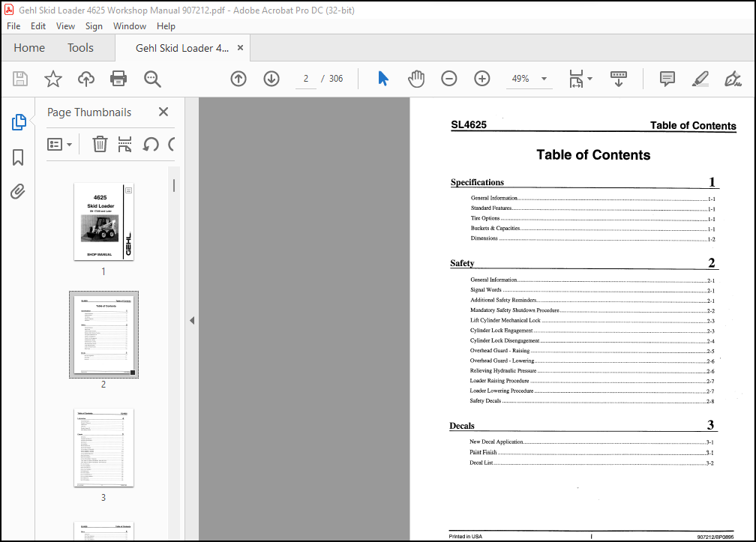Click the Specifications section heading
The height and width of the screenshot is (542, 756).
coord(477,182)
